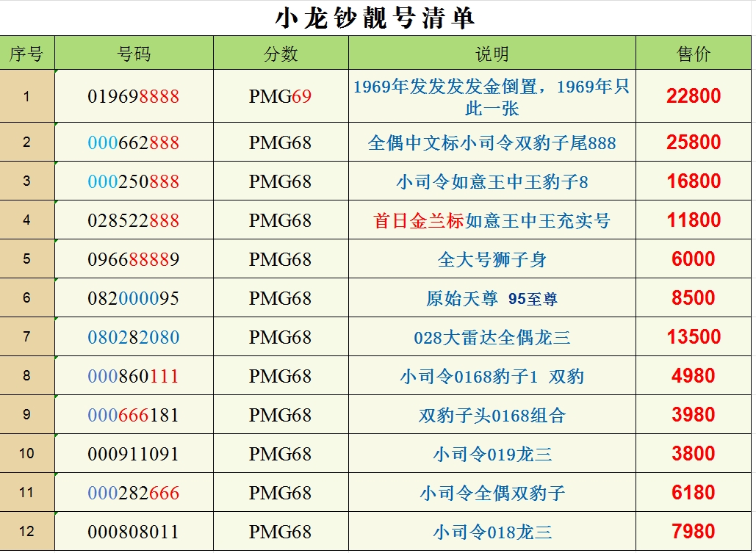Click description cell 小司令018龙三
The height and width of the screenshot is (553, 756).
point(492,532)
